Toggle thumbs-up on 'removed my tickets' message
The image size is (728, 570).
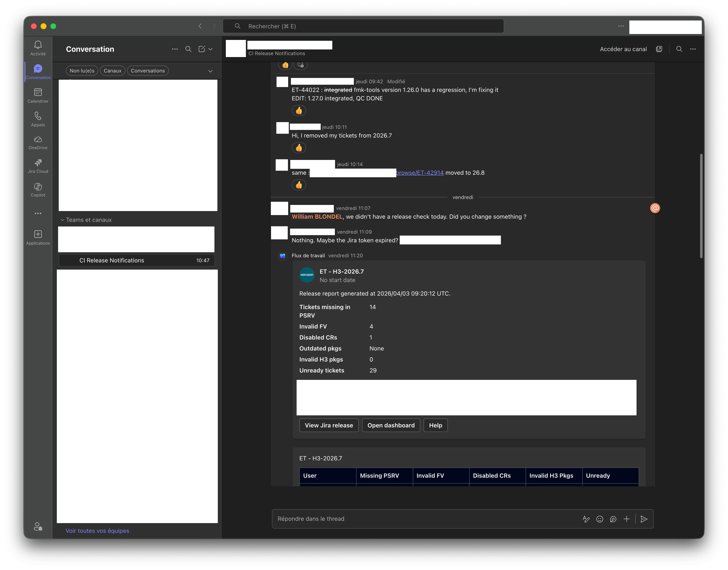point(299,147)
